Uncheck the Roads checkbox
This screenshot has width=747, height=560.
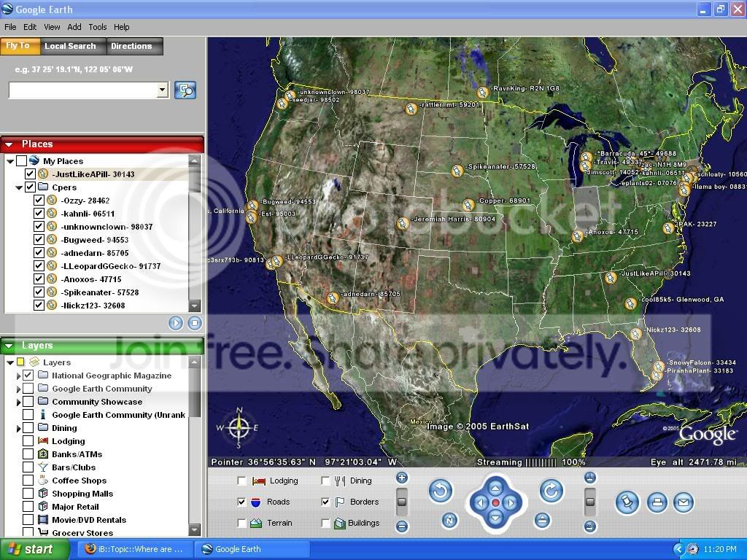click(x=241, y=502)
